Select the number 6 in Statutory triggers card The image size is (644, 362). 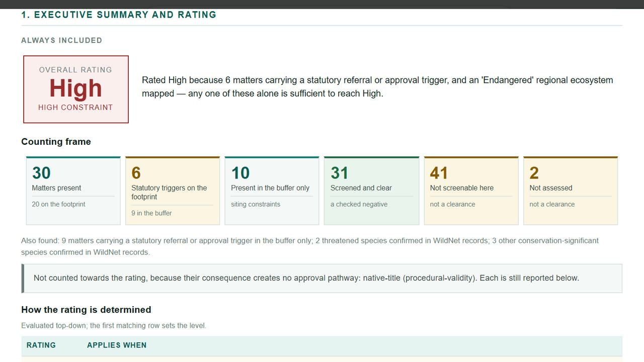point(136,173)
